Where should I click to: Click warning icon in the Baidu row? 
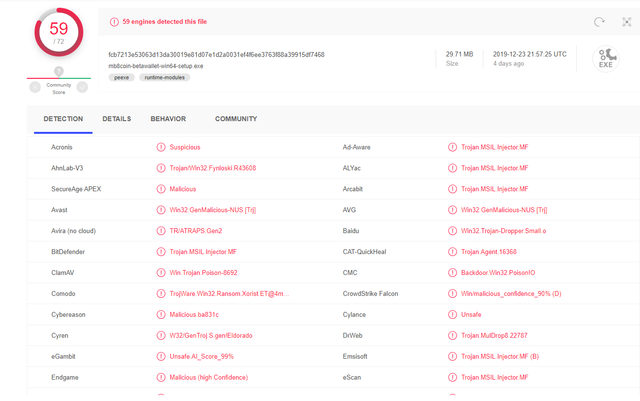(x=452, y=231)
